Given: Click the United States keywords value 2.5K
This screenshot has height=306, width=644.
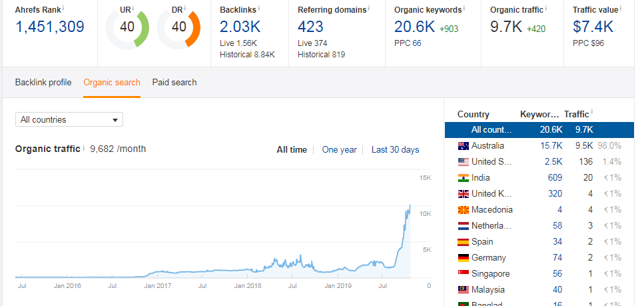Looking at the screenshot, I should click(553, 161).
